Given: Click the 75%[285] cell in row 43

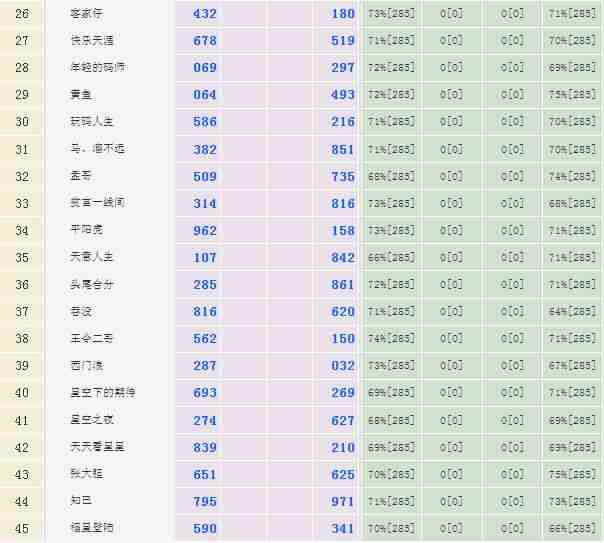Looking at the screenshot, I should coord(572,474).
